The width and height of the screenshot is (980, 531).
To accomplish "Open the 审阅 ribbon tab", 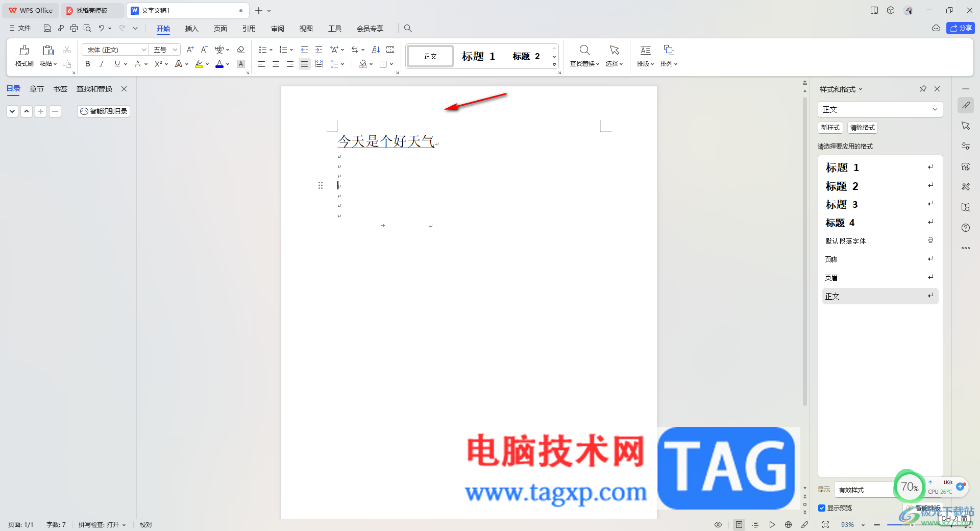I will pyautogui.click(x=277, y=29).
